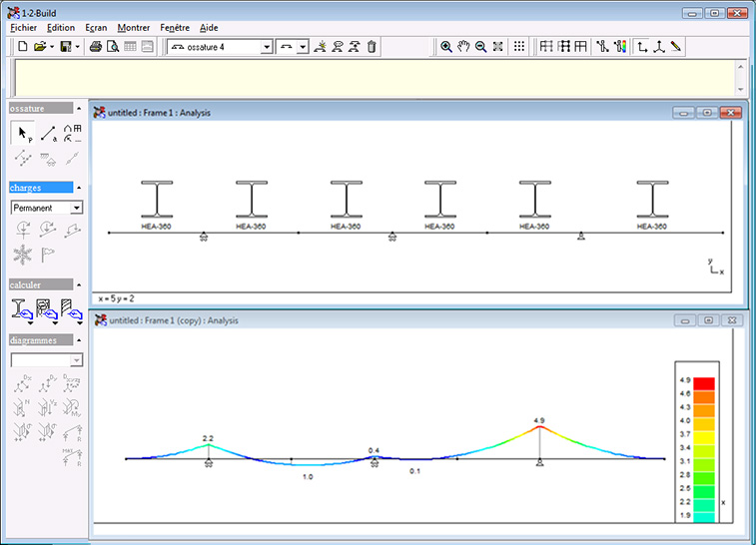Click the Dx displacement diagram icon

coord(22,383)
